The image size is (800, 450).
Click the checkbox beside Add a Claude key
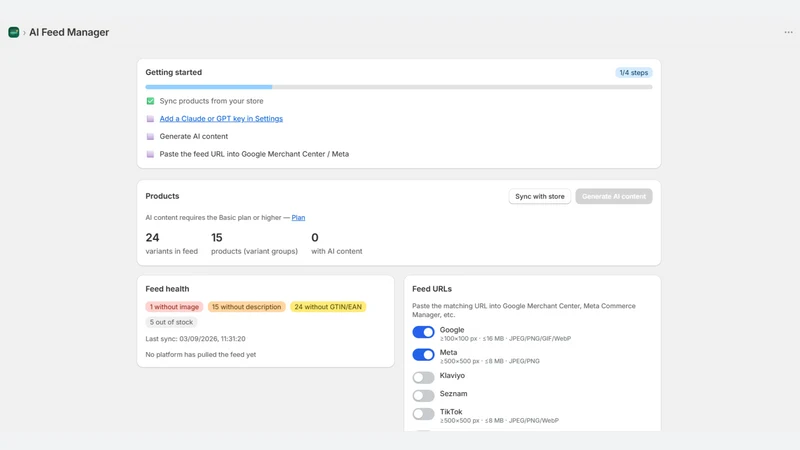(150, 119)
